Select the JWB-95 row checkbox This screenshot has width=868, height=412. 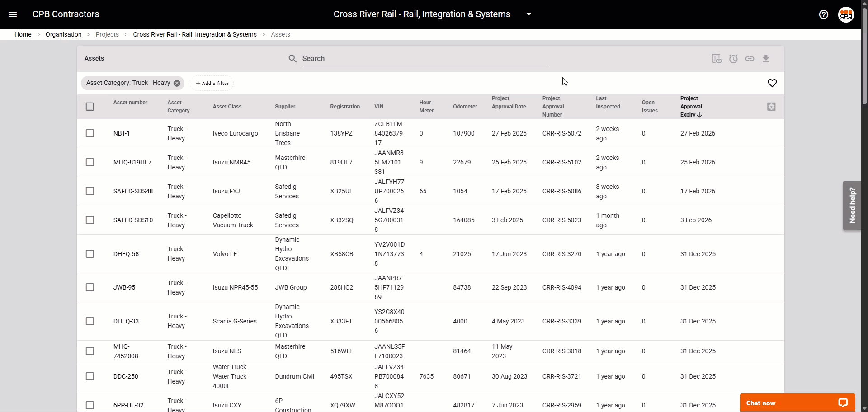[90, 287]
